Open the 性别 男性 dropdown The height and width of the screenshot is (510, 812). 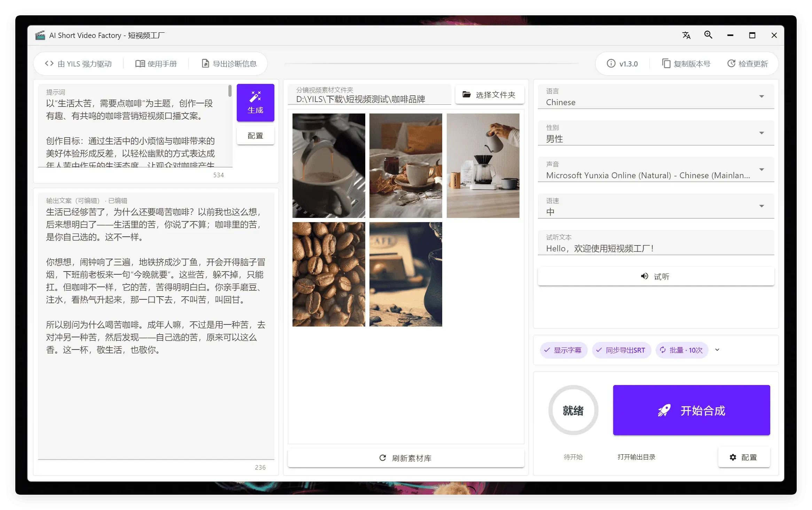[x=656, y=133]
